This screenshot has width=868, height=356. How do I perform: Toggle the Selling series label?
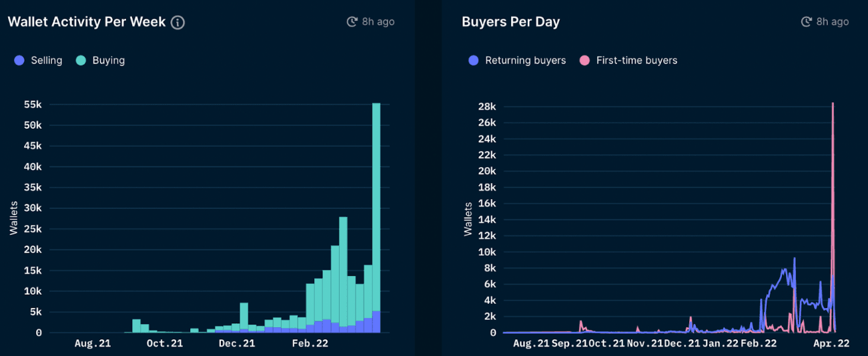point(47,60)
